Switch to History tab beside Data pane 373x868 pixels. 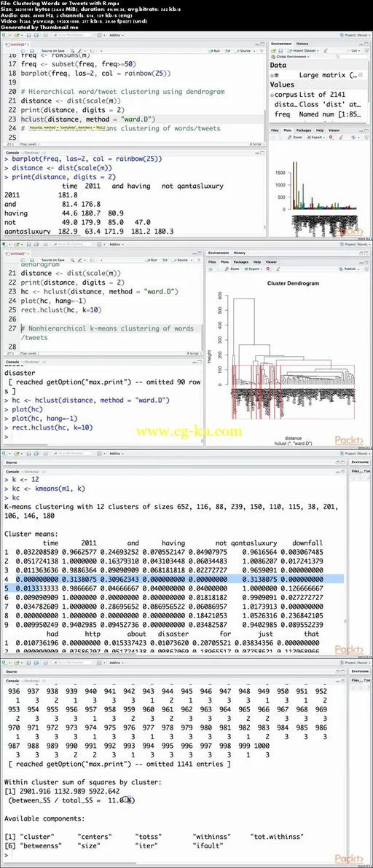point(302,43)
